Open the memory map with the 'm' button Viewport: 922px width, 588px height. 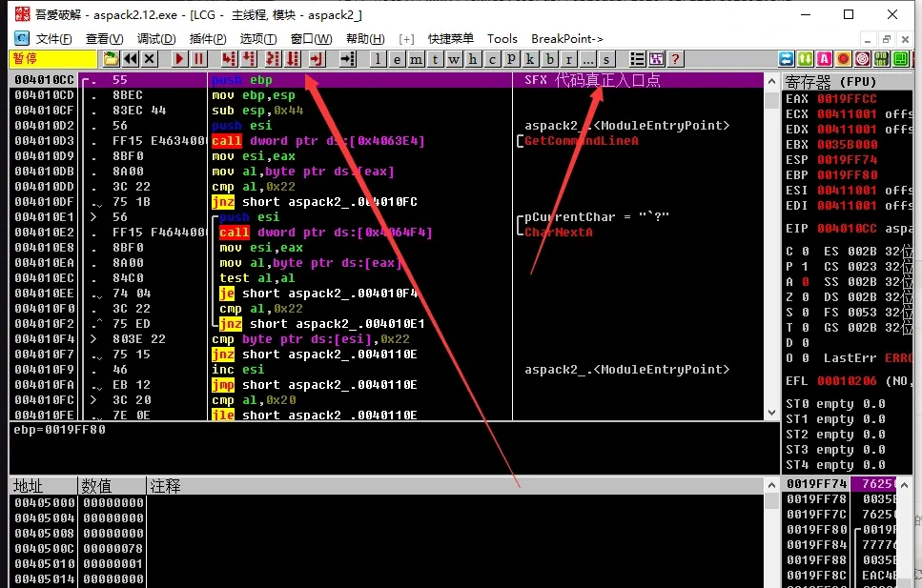(x=416, y=59)
